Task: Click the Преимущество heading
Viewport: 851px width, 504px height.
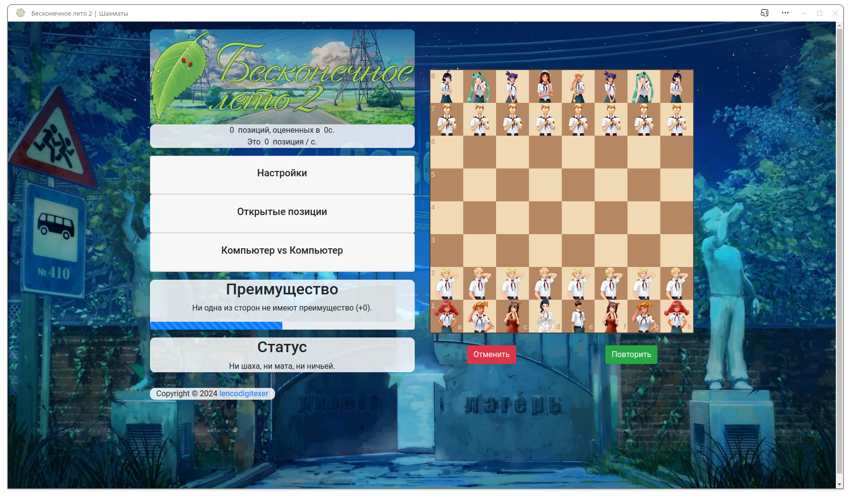Action: pos(282,289)
